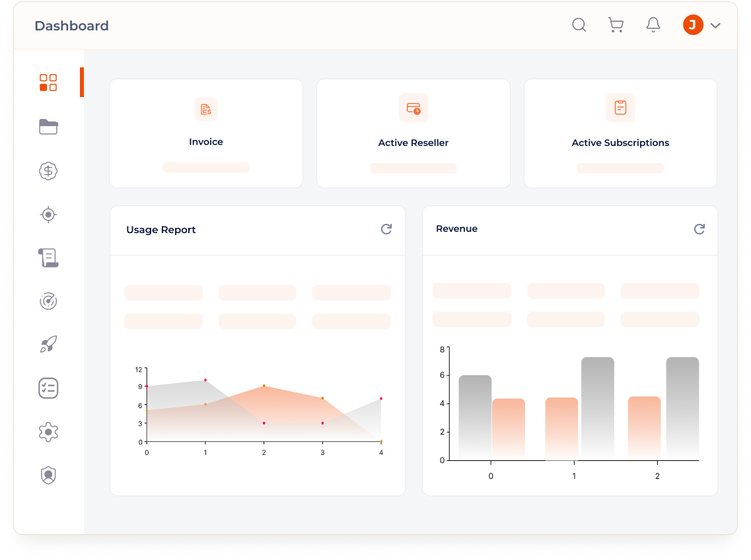Image resolution: width=751 pixels, height=560 pixels.
Task: Click the Active Subscriptions label
Action: pos(620,143)
